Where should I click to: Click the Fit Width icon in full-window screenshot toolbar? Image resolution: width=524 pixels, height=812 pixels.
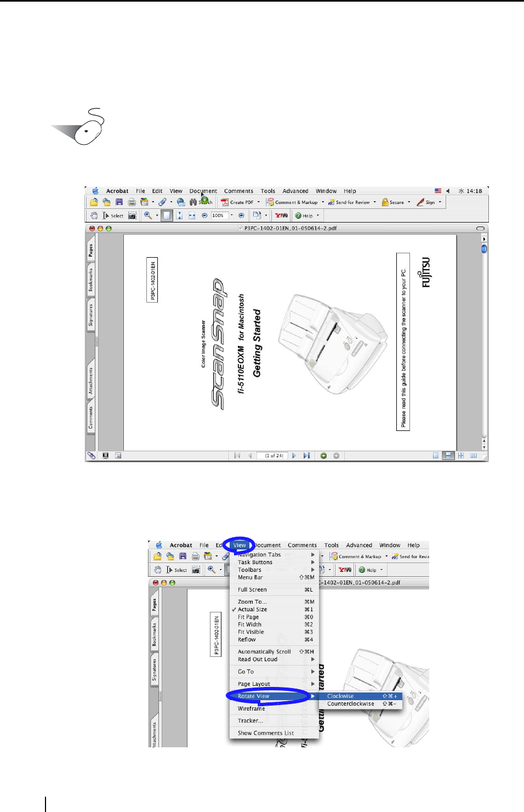tap(192, 215)
